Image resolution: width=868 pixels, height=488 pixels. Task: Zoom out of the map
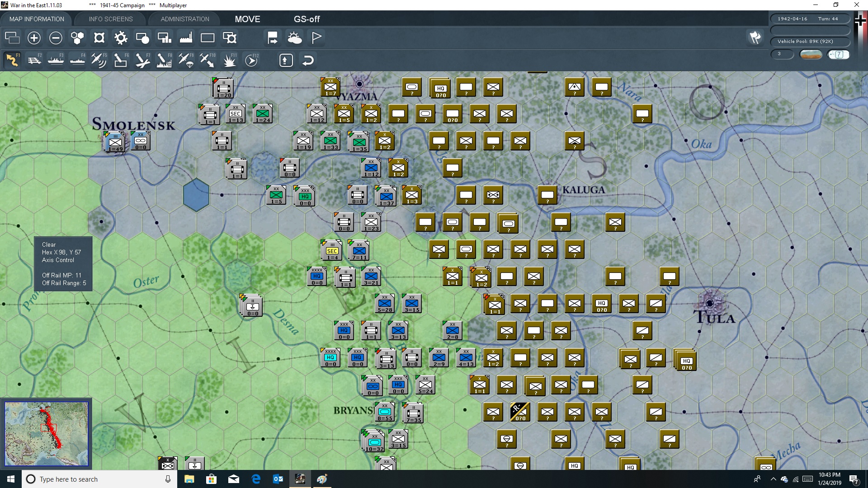point(56,38)
